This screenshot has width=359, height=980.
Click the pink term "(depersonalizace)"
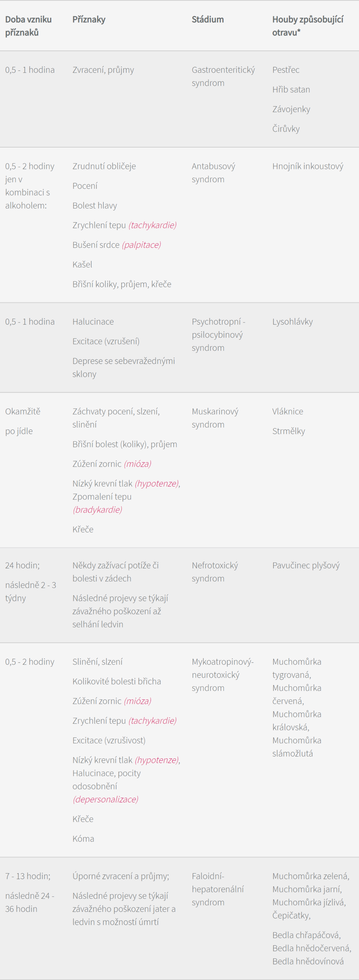click(x=105, y=799)
